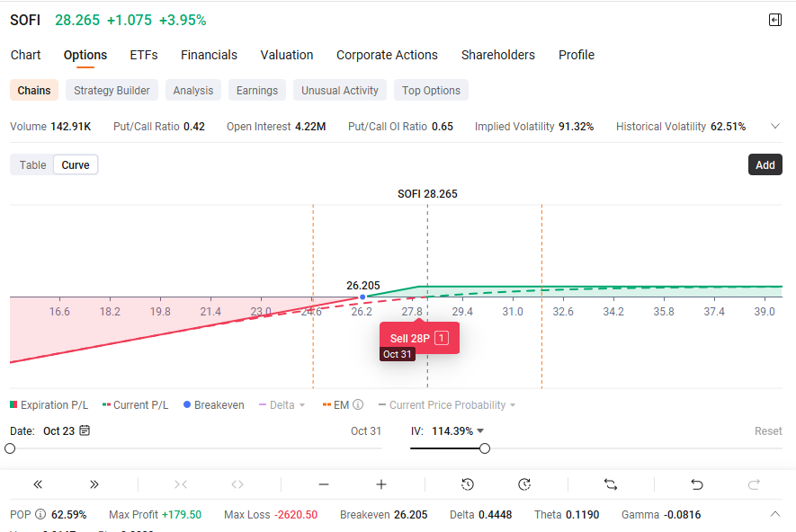Select the Strategy Builder sub-tab
The image size is (796, 532).
(x=112, y=90)
